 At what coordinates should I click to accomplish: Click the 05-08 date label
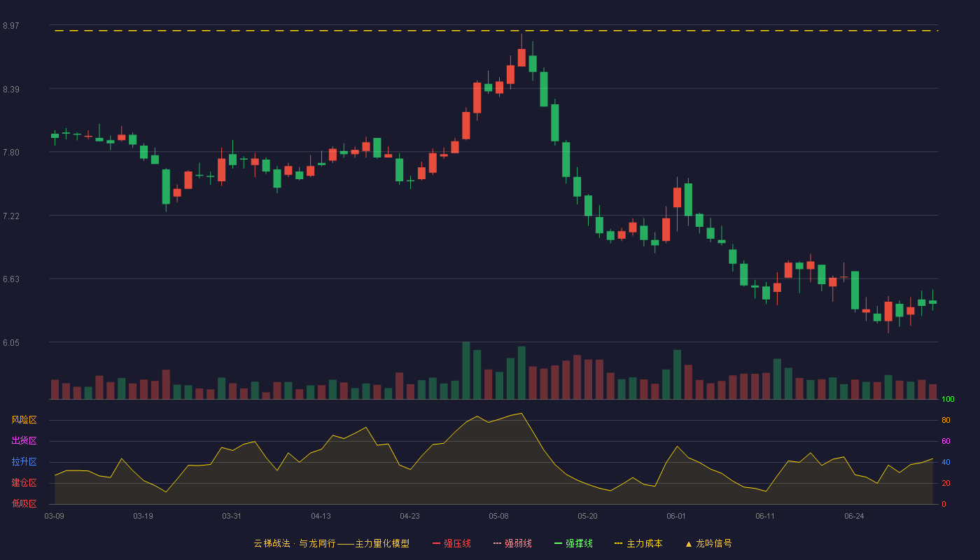coord(498,516)
